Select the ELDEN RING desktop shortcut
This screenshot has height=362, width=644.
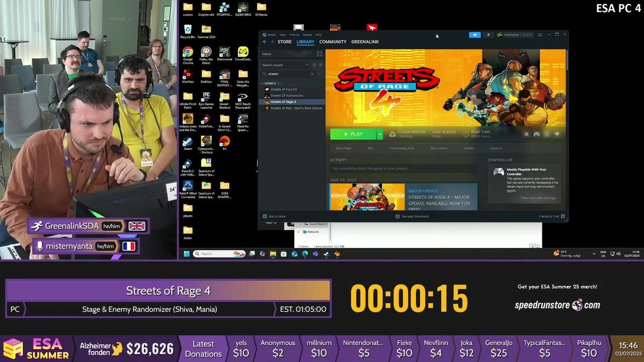(x=243, y=9)
